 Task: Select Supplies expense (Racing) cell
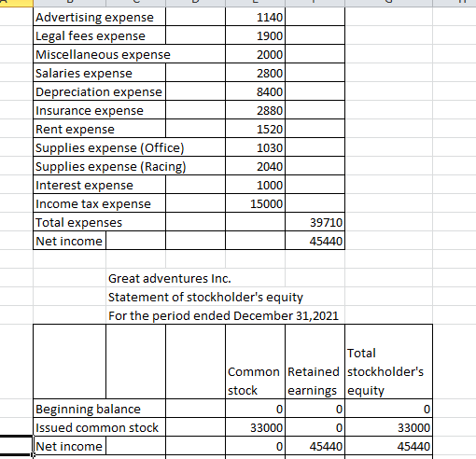[129, 166]
